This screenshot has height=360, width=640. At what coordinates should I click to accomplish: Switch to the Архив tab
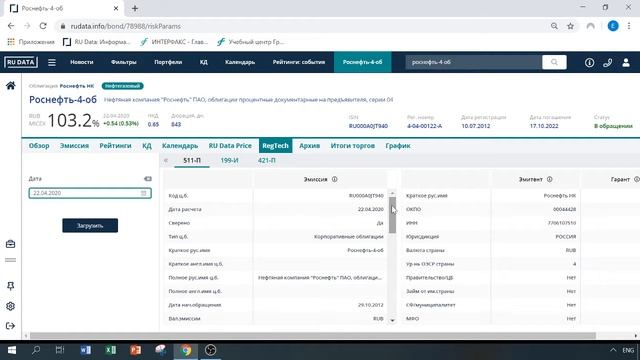point(309,146)
